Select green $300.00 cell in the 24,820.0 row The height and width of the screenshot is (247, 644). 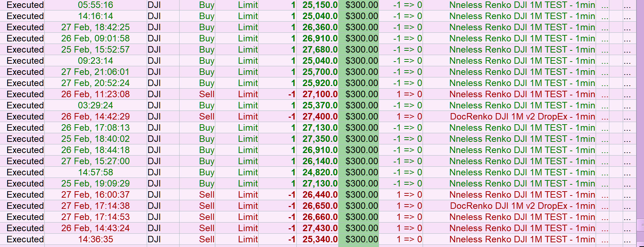click(x=361, y=172)
